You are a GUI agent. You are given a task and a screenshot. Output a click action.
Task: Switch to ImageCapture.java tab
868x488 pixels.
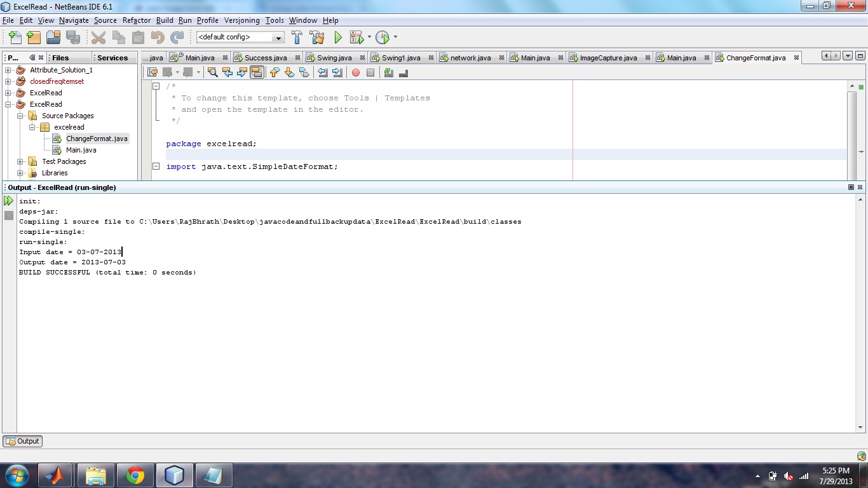pos(608,58)
